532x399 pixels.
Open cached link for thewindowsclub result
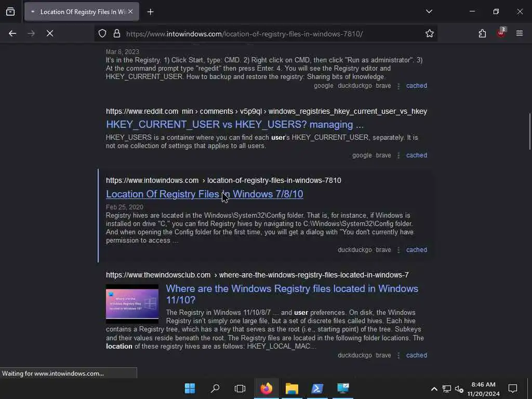pyautogui.click(x=417, y=355)
